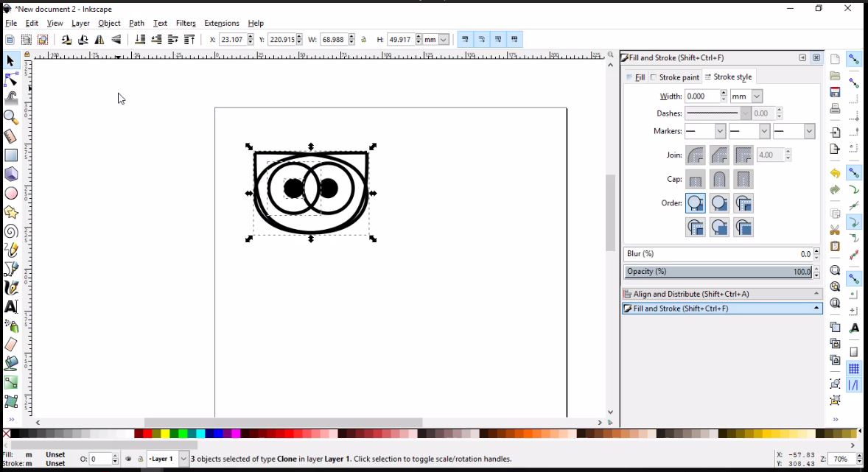
Task: Click the stroke Width input field
Action: (x=702, y=96)
